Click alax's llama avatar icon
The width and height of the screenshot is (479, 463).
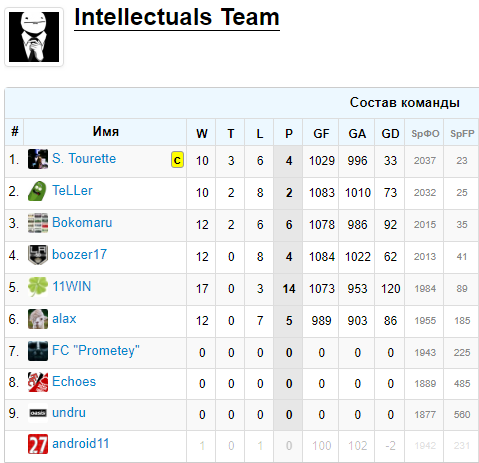[x=38, y=319]
